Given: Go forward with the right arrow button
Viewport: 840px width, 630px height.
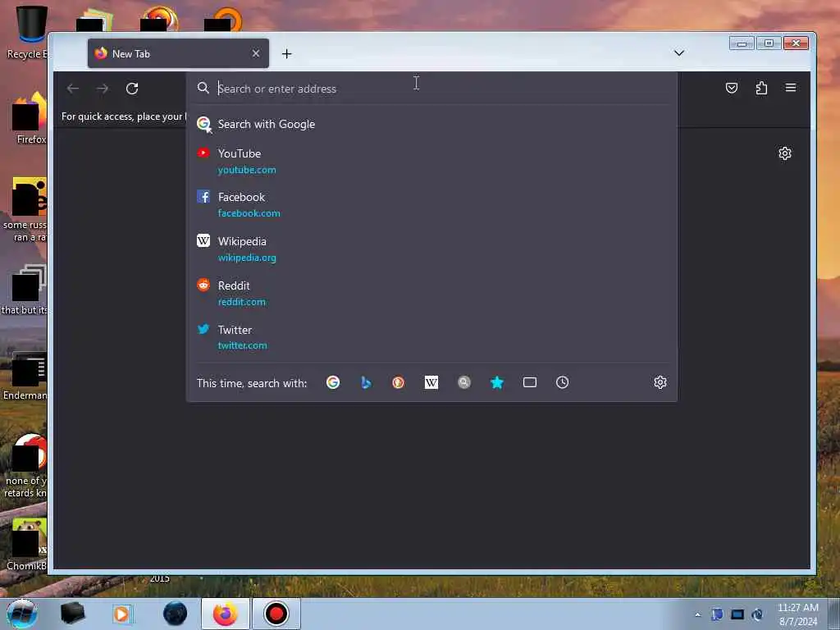Looking at the screenshot, I should pos(103,89).
